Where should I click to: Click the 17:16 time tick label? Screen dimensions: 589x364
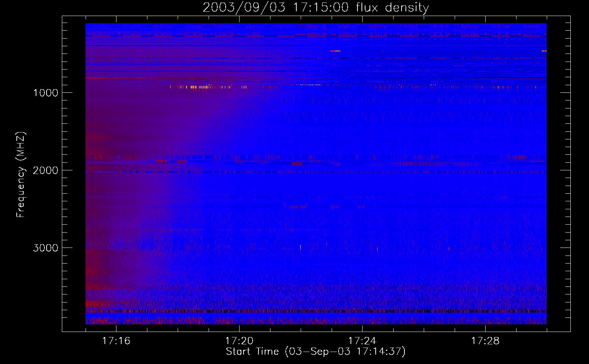pos(116,341)
